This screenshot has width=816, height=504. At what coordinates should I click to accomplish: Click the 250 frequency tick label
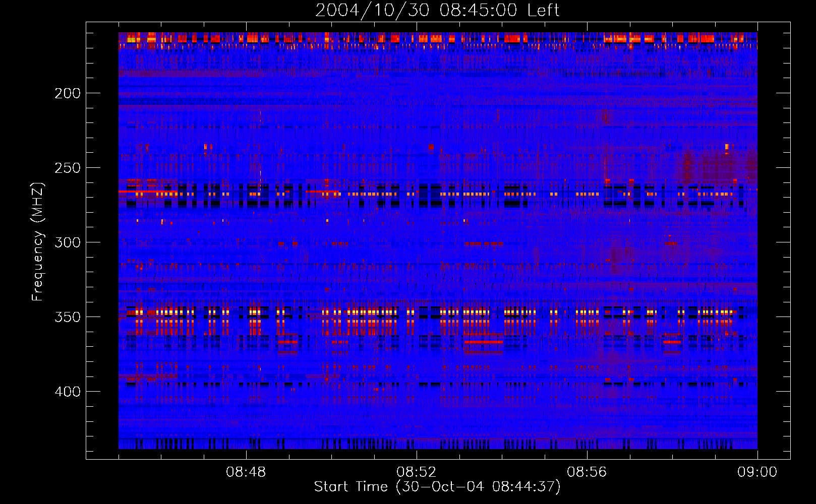[x=68, y=168]
